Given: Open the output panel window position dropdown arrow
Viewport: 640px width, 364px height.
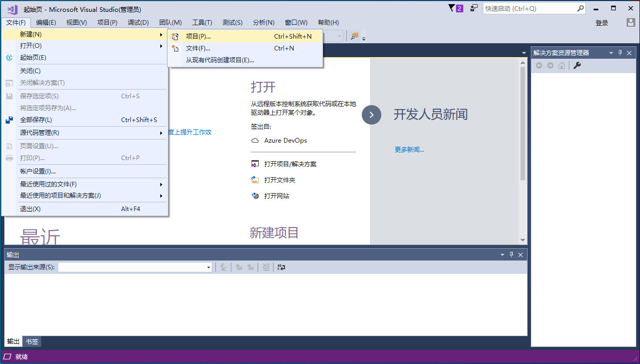Looking at the screenshot, I should 502,255.
